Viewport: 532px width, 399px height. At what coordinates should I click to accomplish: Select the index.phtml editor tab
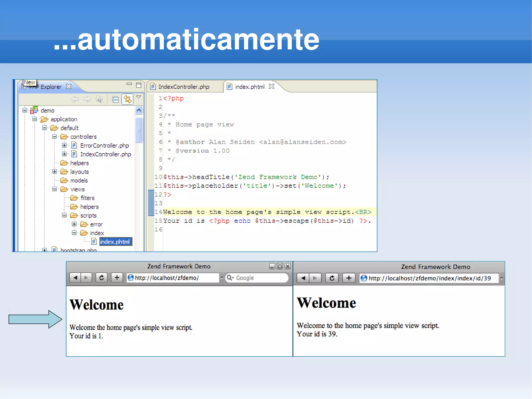[250, 87]
